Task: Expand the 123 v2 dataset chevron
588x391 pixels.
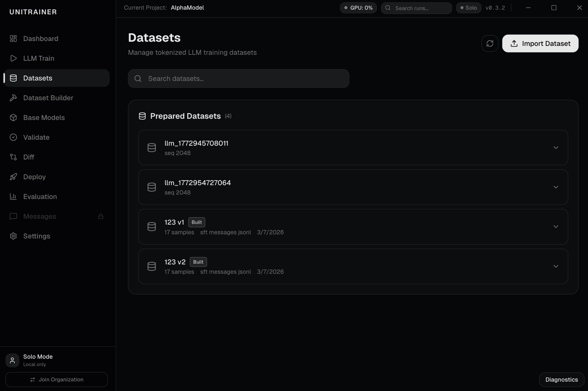Action: coord(556,266)
